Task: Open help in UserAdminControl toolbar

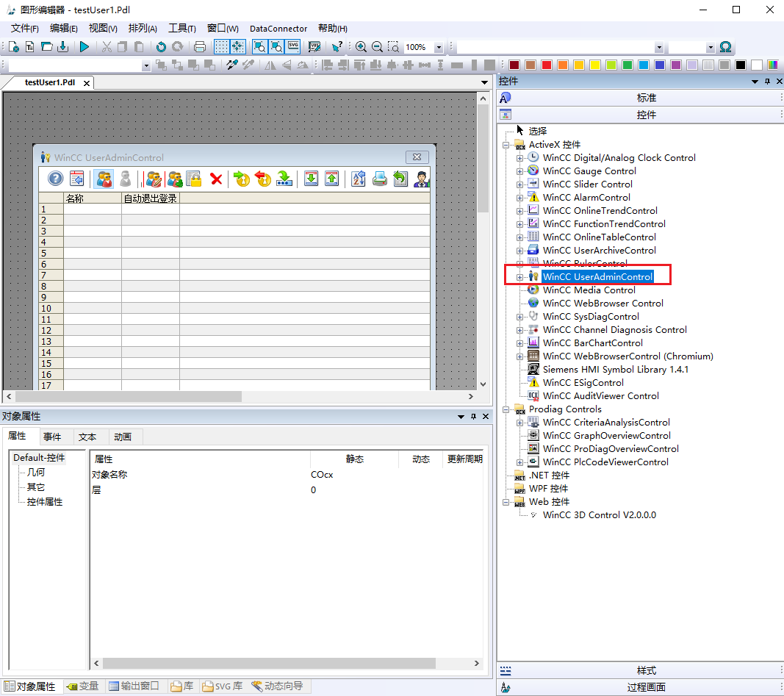Action: (x=56, y=179)
